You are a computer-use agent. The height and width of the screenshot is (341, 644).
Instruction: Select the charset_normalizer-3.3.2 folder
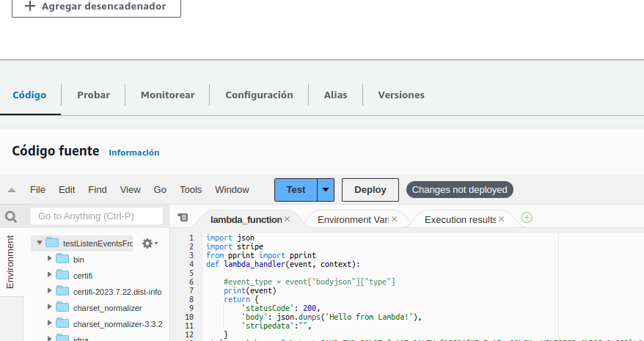118,325
